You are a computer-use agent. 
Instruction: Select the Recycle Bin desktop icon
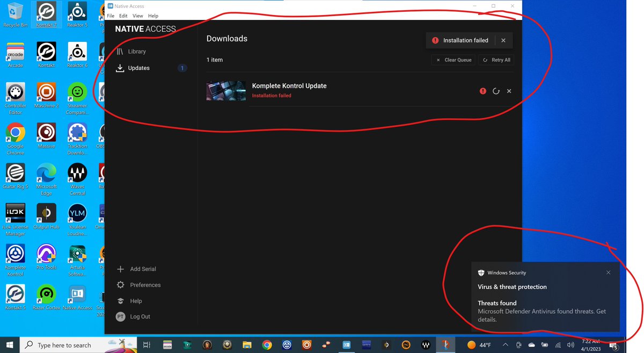tap(16, 15)
